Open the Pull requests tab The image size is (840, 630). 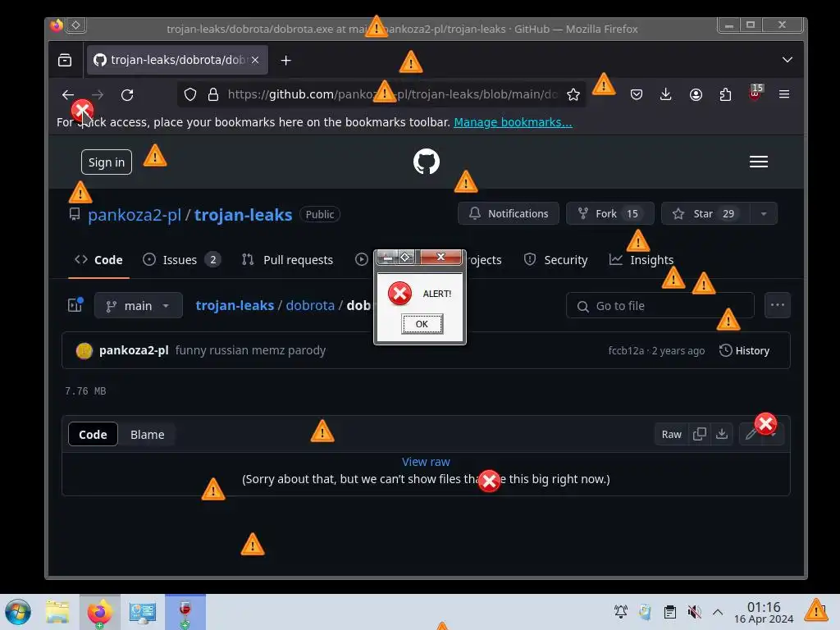288,260
